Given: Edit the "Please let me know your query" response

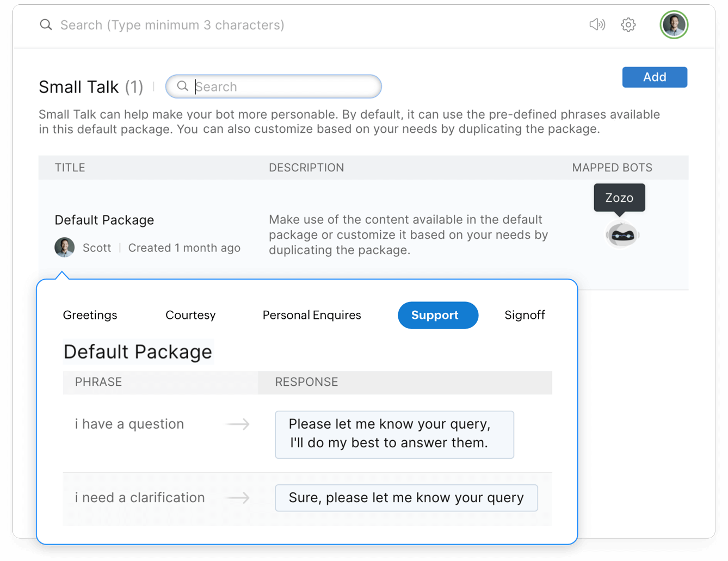Looking at the screenshot, I should coord(394,434).
